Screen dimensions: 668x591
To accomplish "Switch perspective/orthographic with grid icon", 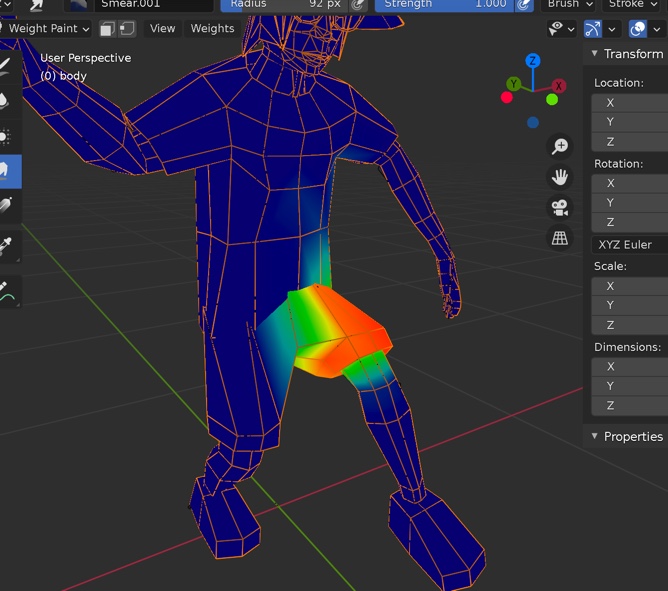I will point(560,238).
